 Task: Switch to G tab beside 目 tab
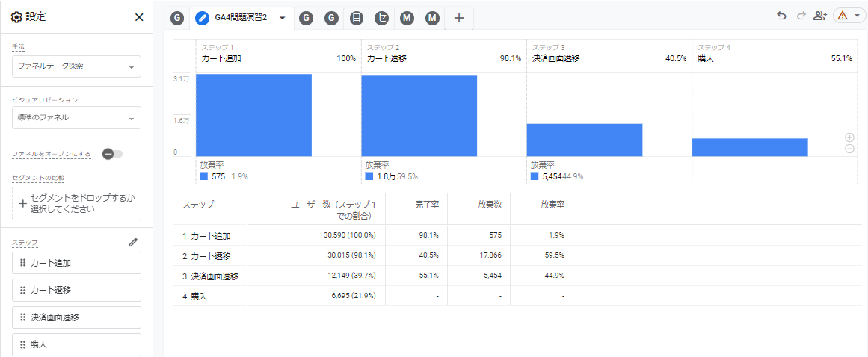pos(331,18)
